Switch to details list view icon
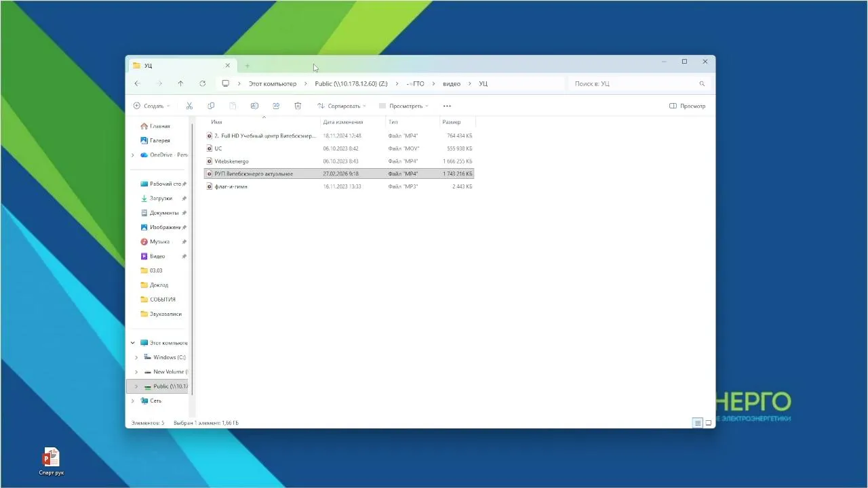 (697, 423)
